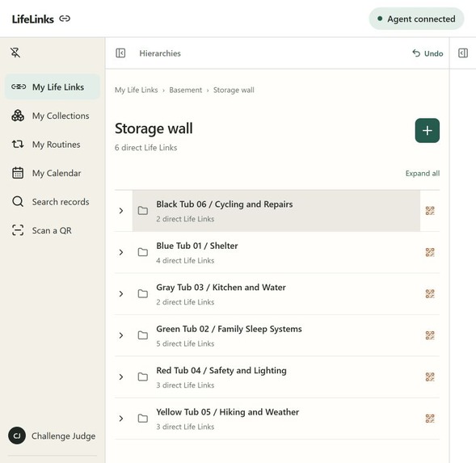This screenshot has height=463, width=476.
Task: Click the LifeLinks wordmark in the header
Action: (x=33, y=19)
